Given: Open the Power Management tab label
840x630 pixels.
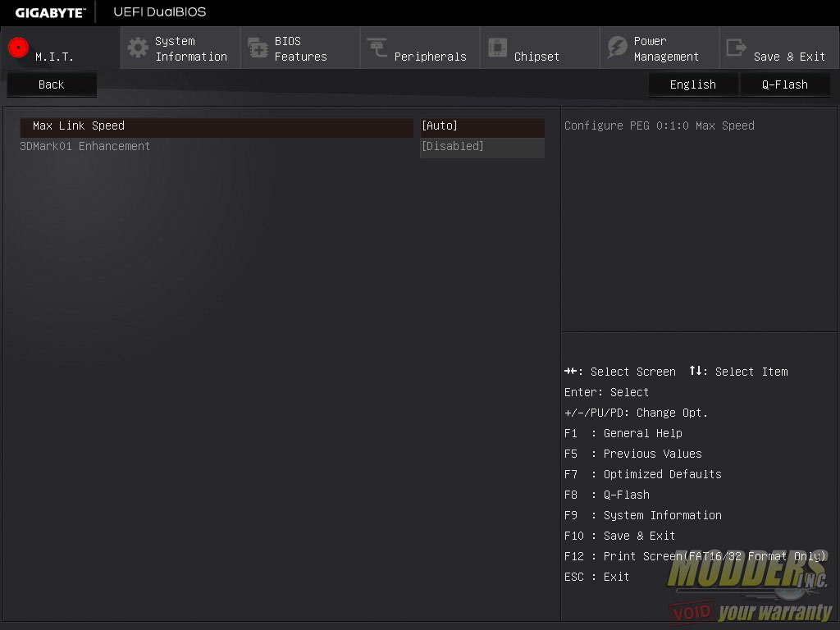Looking at the screenshot, I should [x=666, y=49].
